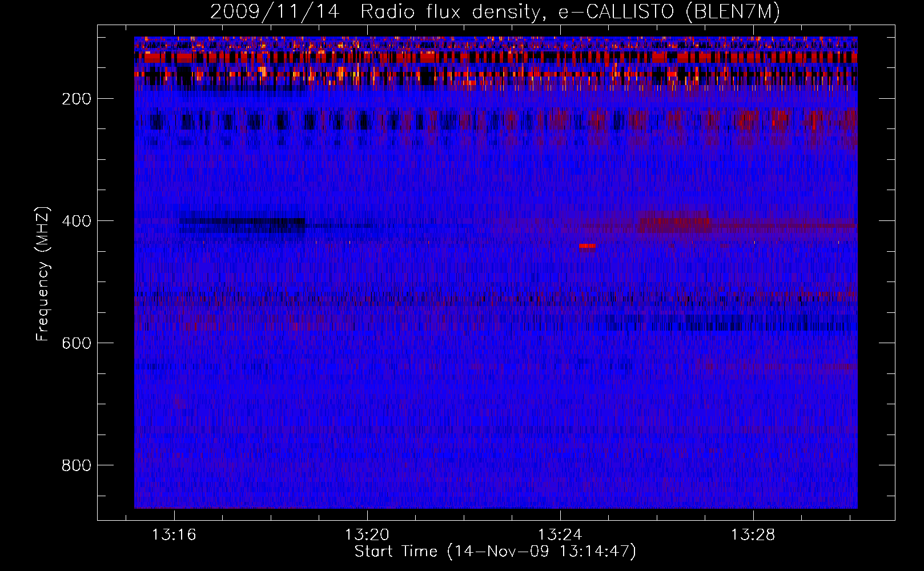Click the 600 frequency tick label
This screenshot has height=571, width=924.
click(77, 343)
